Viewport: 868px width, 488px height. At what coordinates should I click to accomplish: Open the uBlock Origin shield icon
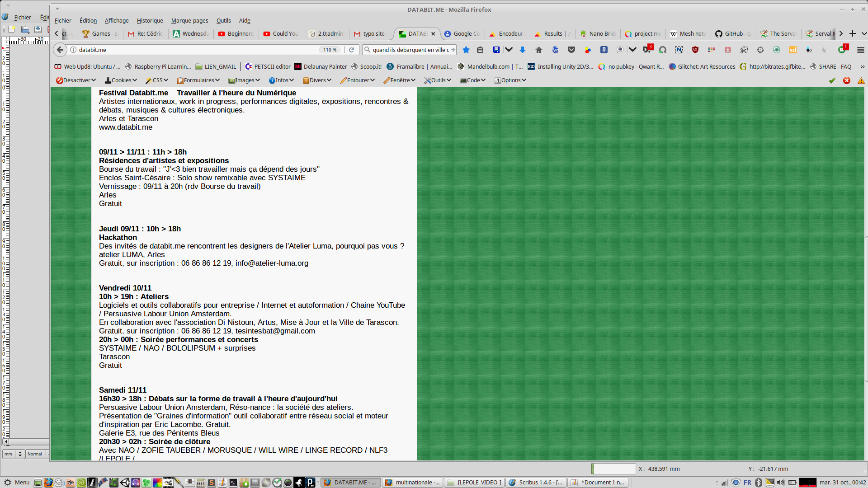point(695,50)
